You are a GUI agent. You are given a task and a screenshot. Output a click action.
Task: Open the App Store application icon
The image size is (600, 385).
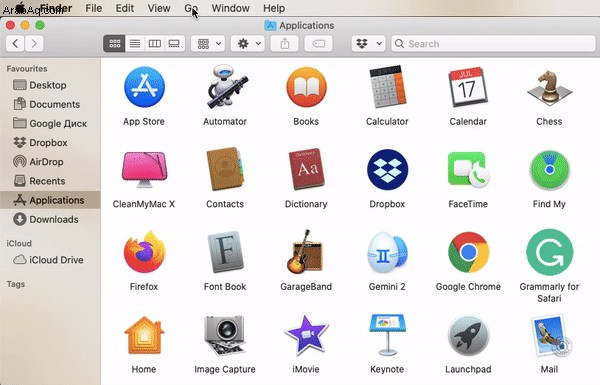(144, 87)
